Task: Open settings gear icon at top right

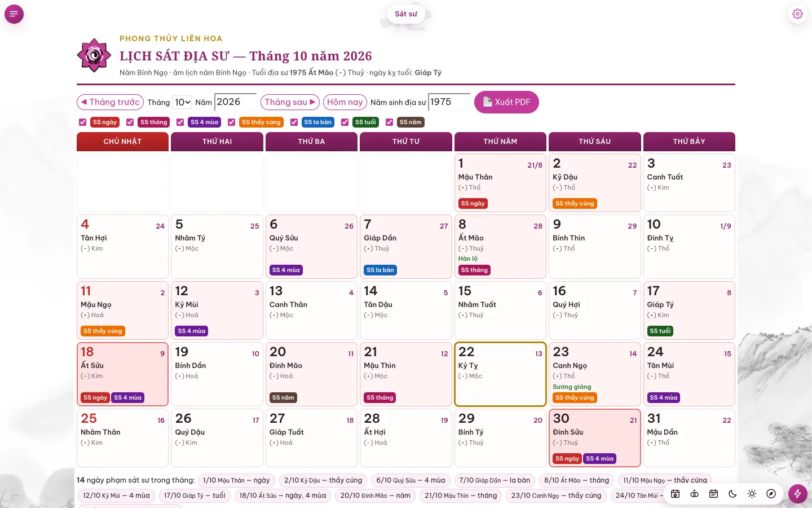Action: pyautogui.click(x=797, y=14)
